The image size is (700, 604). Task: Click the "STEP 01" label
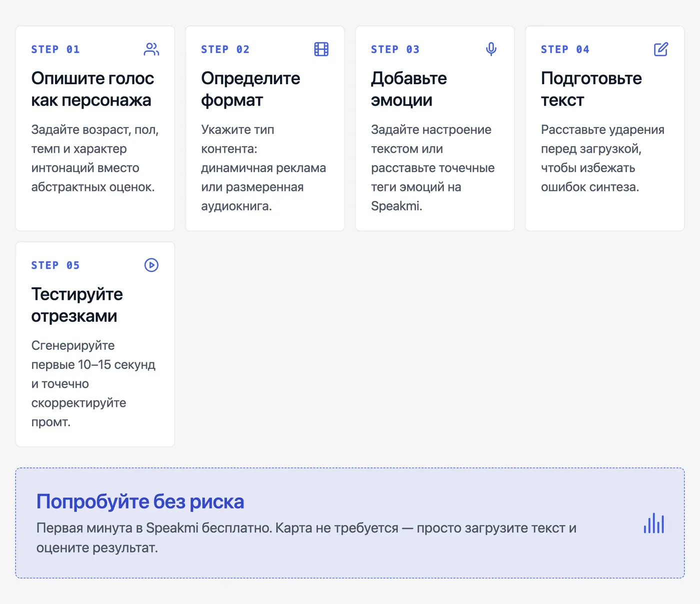pyautogui.click(x=55, y=50)
